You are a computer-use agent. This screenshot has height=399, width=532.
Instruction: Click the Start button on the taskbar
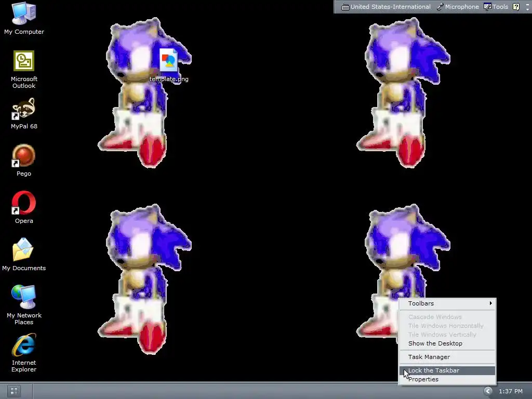[x=14, y=391]
